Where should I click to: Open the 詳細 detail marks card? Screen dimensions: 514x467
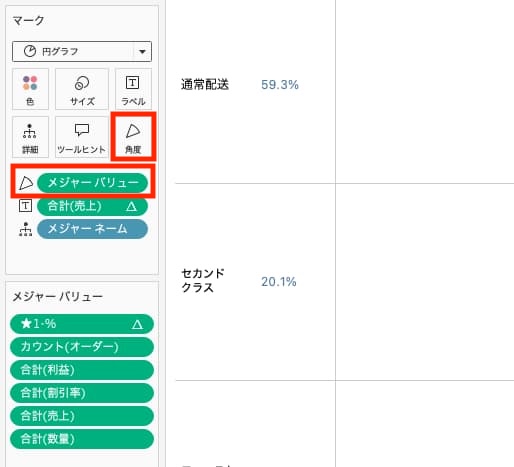30,137
